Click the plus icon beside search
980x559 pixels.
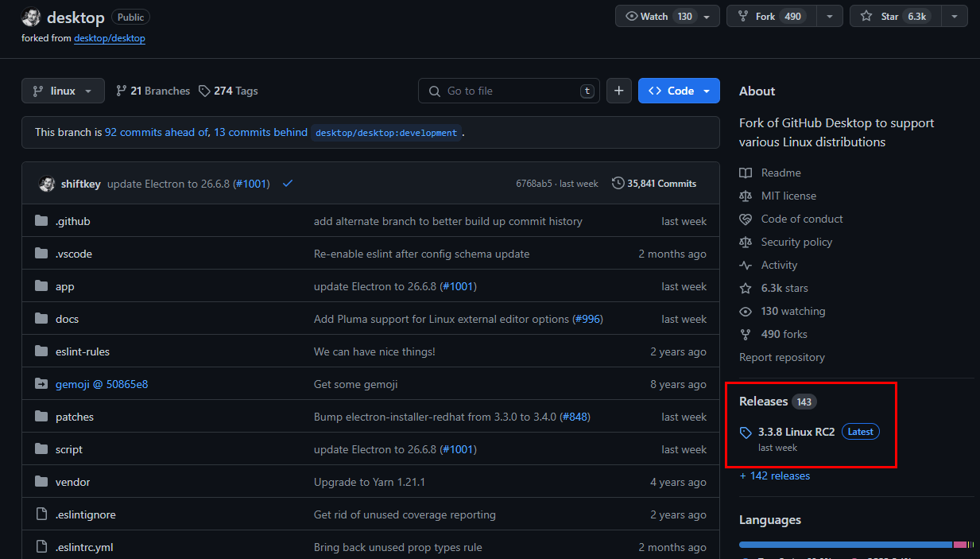(618, 91)
